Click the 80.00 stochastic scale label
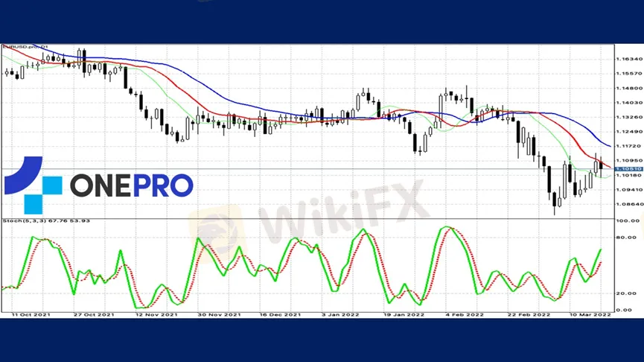This screenshot has height=362, width=644. (x=628, y=238)
